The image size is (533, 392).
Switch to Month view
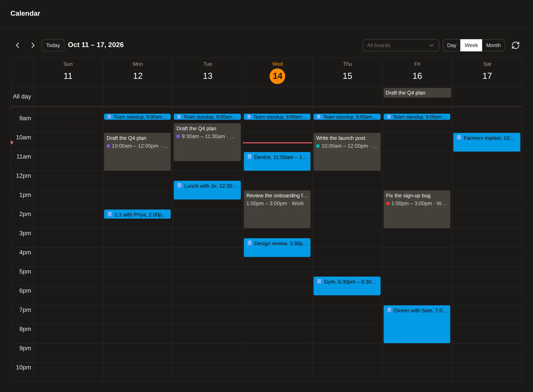pos(493,45)
